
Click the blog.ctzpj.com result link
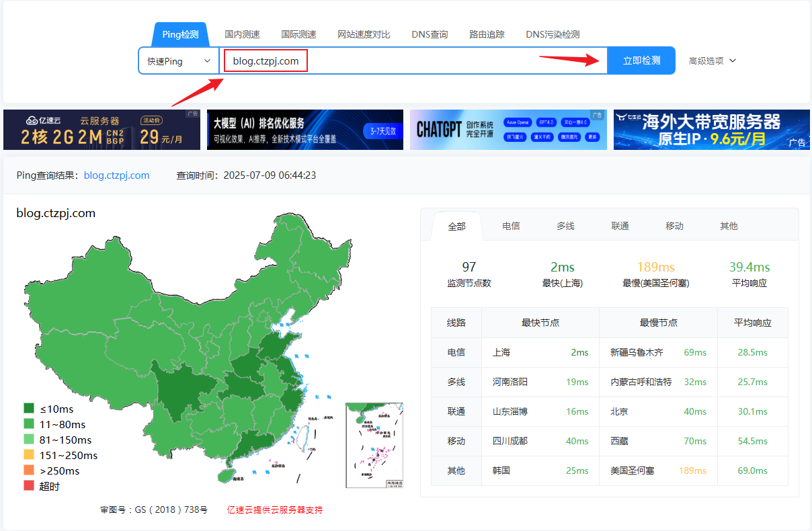[116, 175]
